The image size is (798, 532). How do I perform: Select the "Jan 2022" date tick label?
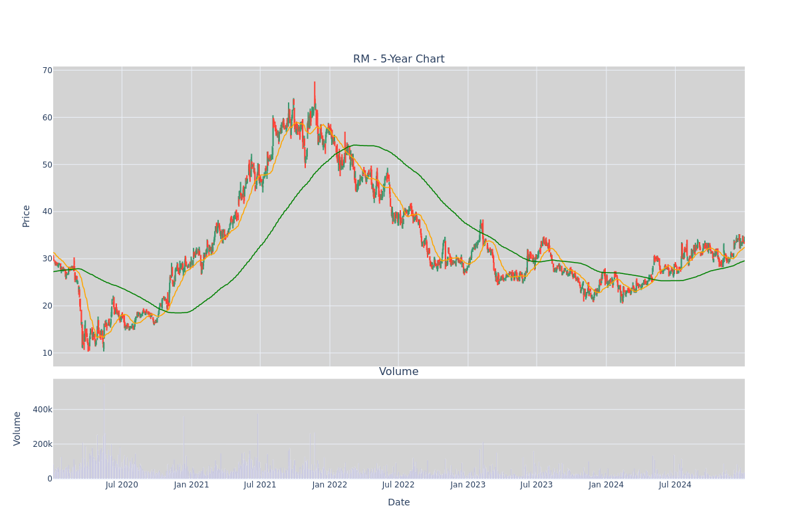pyautogui.click(x=330, y=485)
